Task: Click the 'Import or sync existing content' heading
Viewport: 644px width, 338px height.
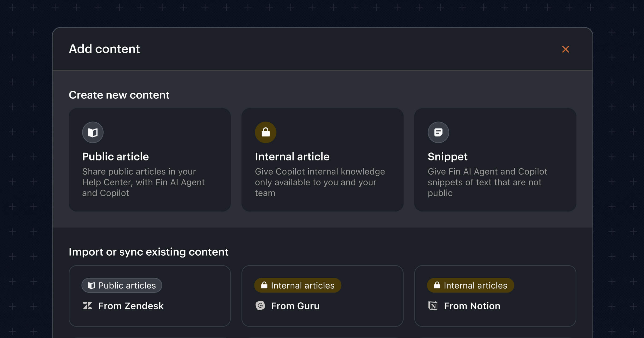Action: tap(148, 252)
